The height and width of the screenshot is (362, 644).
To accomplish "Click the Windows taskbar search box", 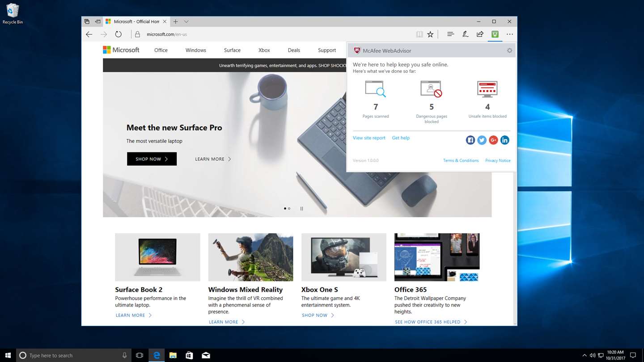I will click(74, 355).
